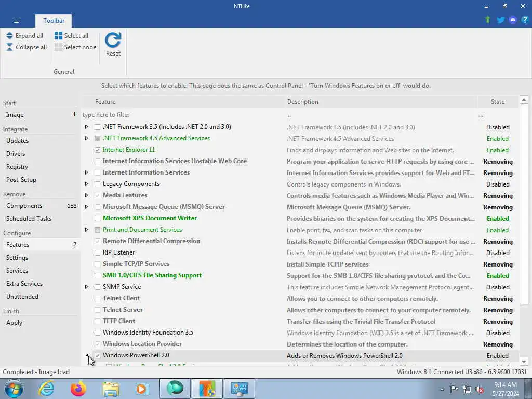Toggle Windows PowerShell 2.0 checkbox
The width and height of the screenshot is (532, 399).
click(x=97, y=355)
